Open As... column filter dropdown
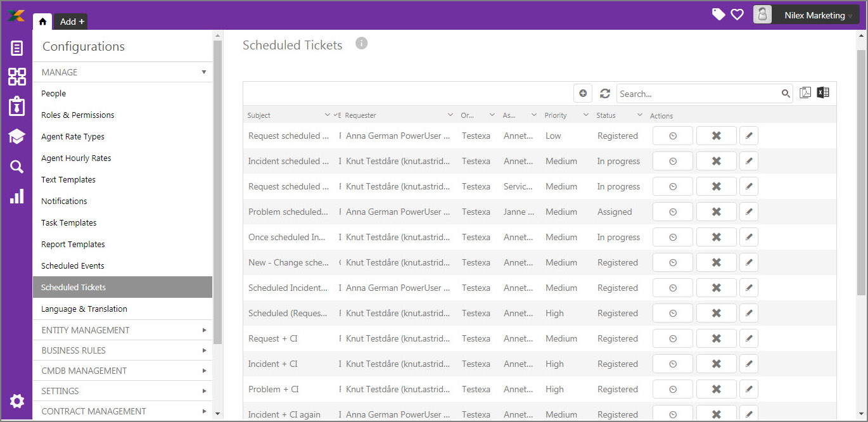Viewport: 868px width, 422px height. tap(534, 115)
